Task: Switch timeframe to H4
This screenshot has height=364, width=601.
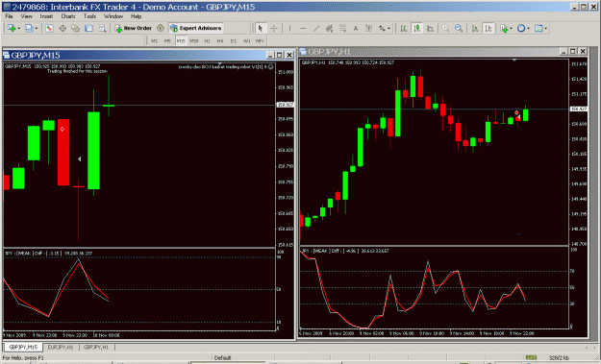Action: coord(220,40)
